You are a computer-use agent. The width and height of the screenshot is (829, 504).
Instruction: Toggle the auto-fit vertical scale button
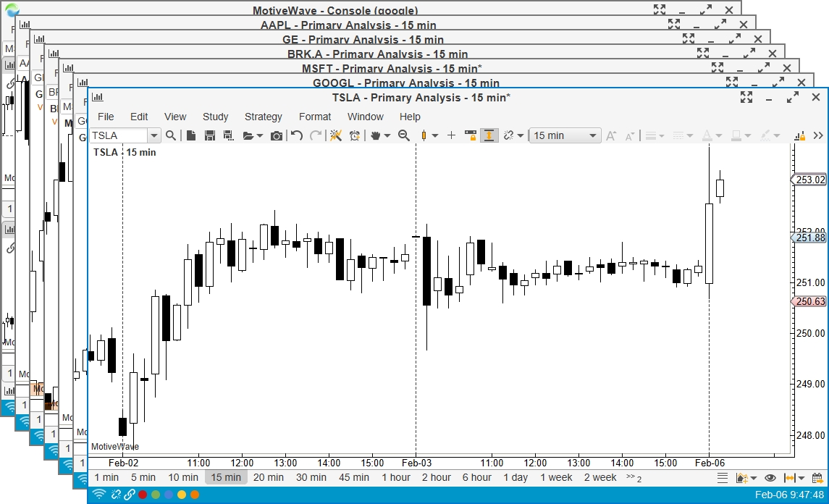click(489, 135)
